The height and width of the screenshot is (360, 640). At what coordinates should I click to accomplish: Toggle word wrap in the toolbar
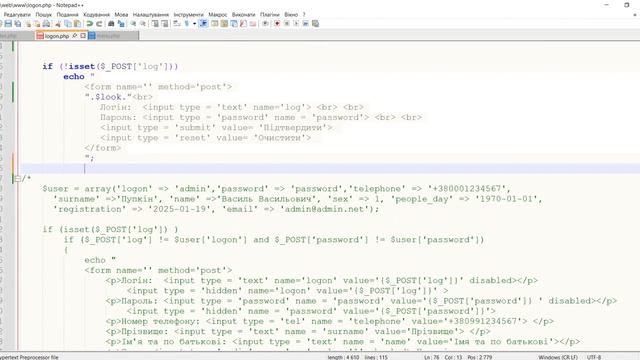pyautogui.click(x=177, y=24)
